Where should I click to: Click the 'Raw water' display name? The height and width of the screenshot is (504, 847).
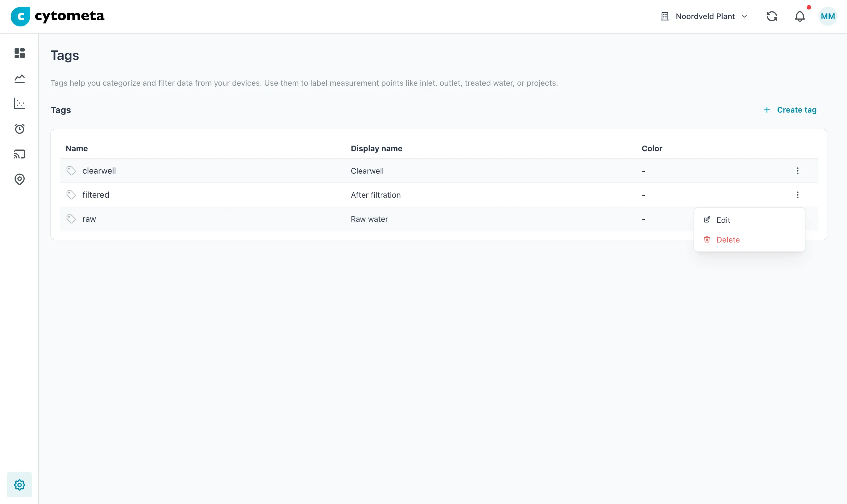tap(369, 219)
